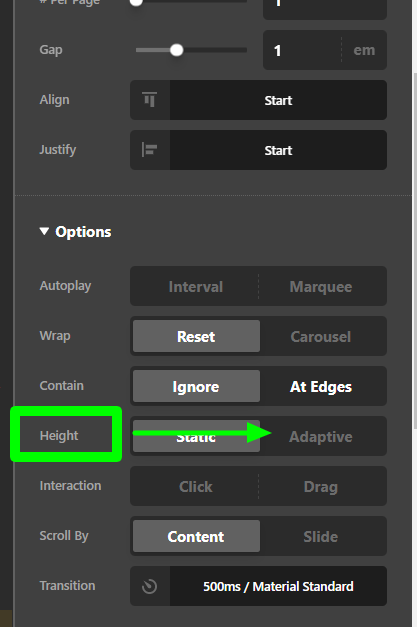Change the Gap em unit selector
Screen dimensions: 417x627
364,50
